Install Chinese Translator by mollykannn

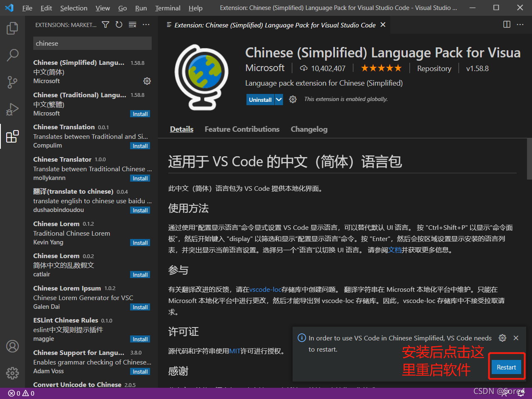pos(140,178)
